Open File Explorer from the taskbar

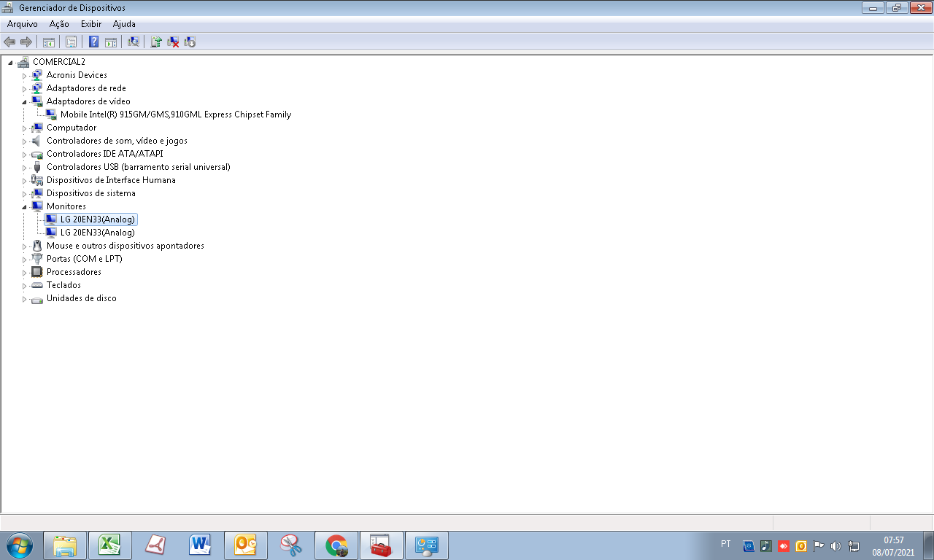(x=65, y=545)
